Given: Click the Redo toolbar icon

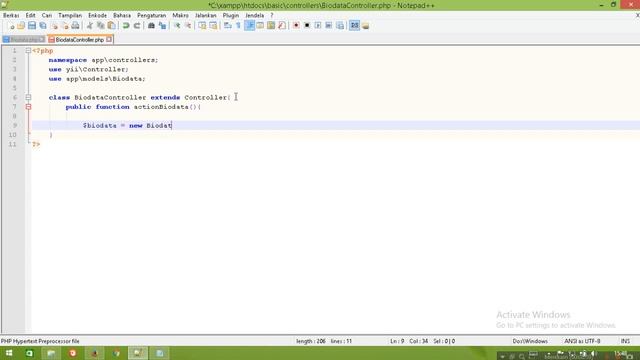Looking at the screenshot, I should click(x=137, y=26).
